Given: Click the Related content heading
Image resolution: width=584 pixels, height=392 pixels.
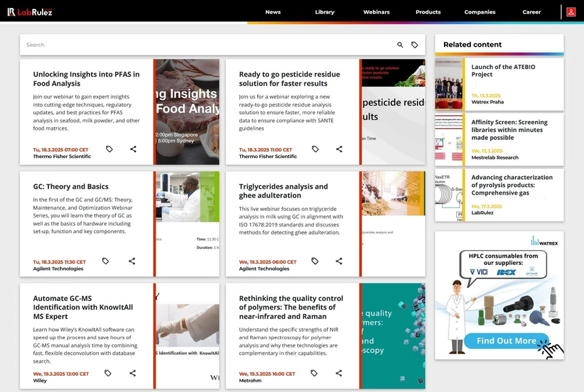Looking at the screenshot, I should (x=472, y=45).
